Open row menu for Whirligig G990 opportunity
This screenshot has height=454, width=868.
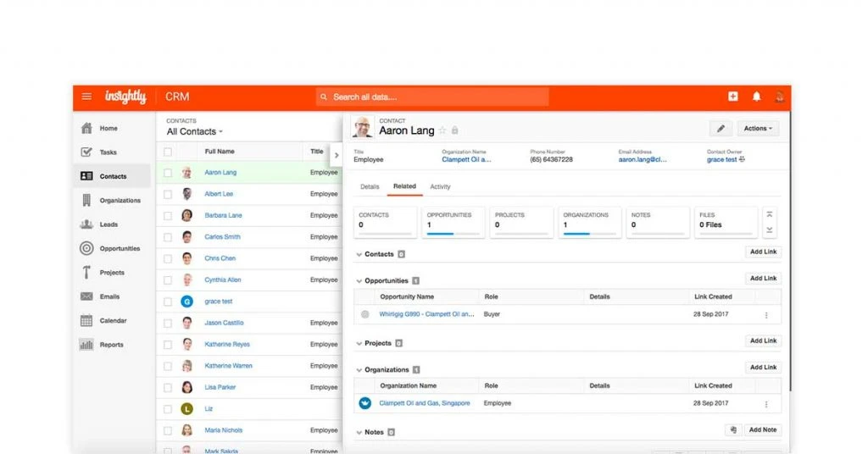pyautogui.click(x=766, y=314)
